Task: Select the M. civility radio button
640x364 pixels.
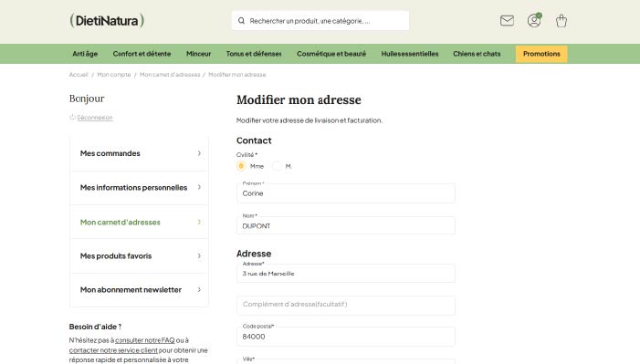Action: pyautogui.click(x=277, y=166)
